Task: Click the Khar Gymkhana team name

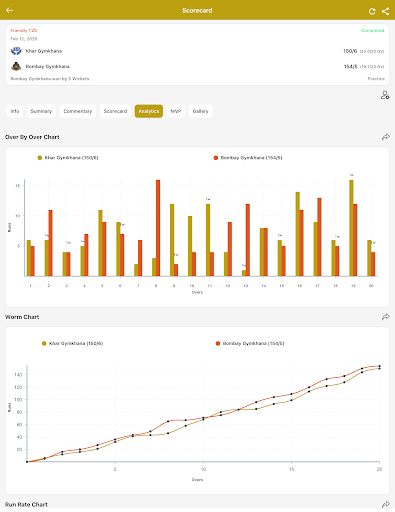Action: 44,51
